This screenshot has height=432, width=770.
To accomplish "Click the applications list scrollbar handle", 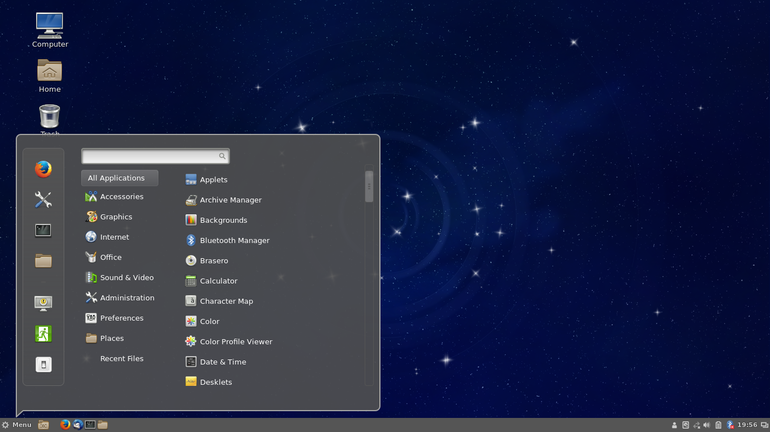I will coord(369,186).
